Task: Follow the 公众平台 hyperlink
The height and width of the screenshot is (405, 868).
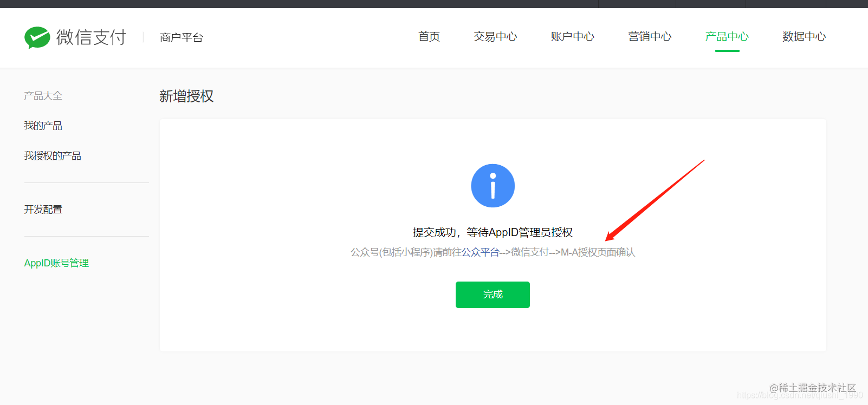Action: (x=481, y=252)
